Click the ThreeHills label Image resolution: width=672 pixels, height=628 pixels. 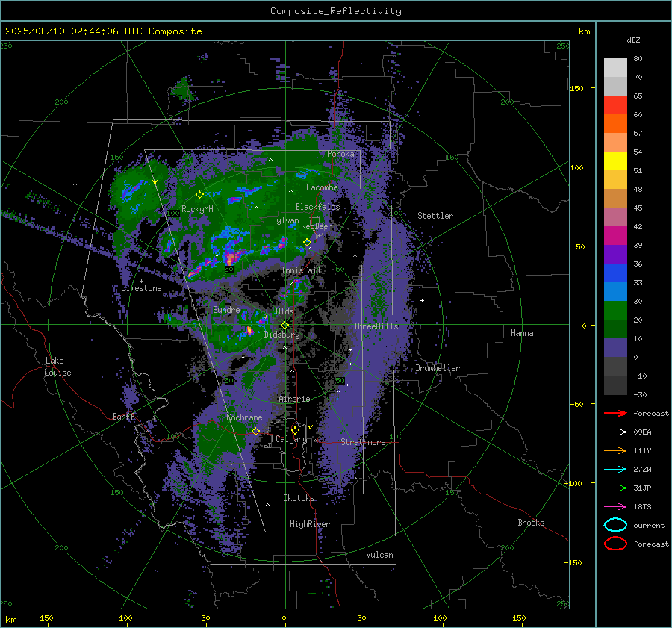coord(376,326)
